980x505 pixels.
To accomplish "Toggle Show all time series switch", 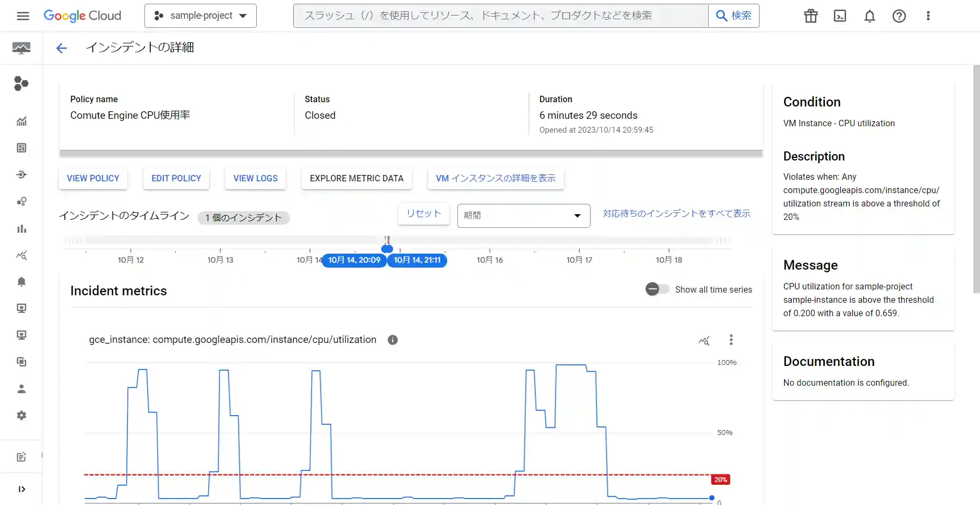I will [657, 289].
